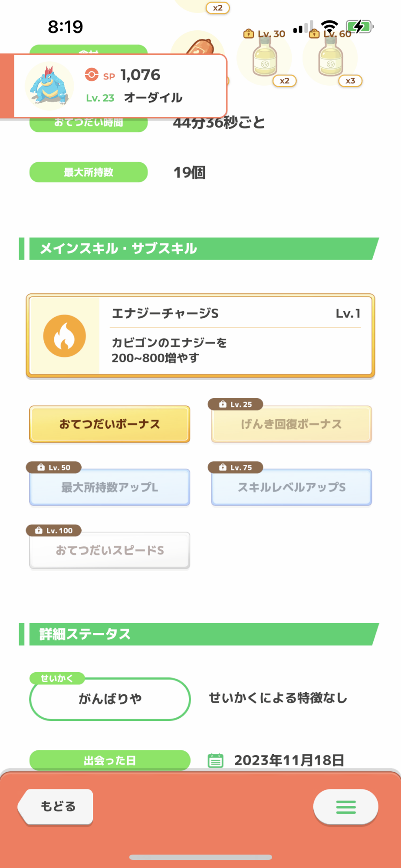401x868 pixels.
Task: Select the おてつだいボーナス sub skill
Action: 109,424
